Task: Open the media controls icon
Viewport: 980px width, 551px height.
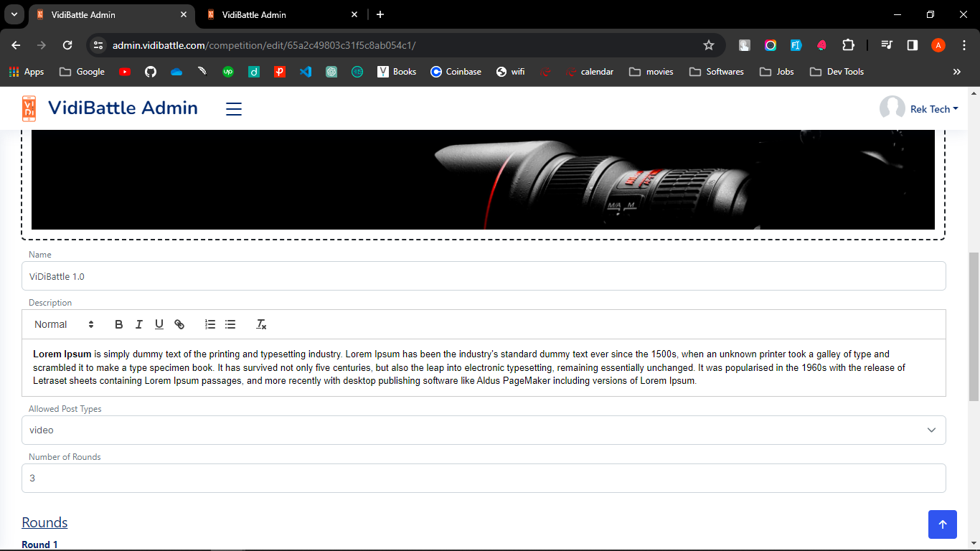Action: [x=887, y=45]
